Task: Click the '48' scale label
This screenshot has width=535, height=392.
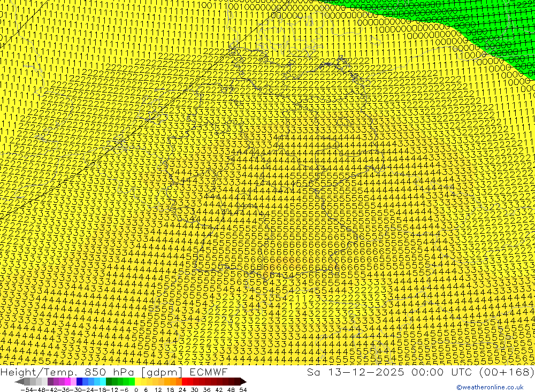Action: [x=231, y=390]
